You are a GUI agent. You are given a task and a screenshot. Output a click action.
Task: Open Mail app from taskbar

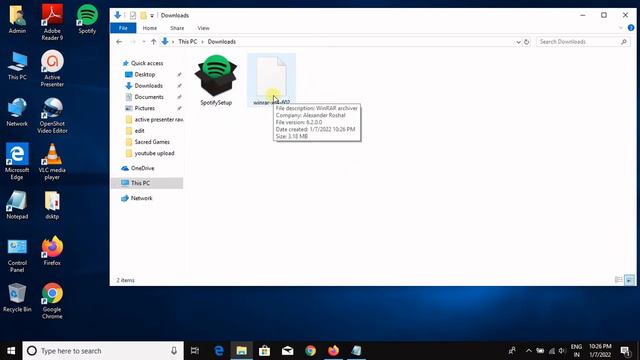287,351
